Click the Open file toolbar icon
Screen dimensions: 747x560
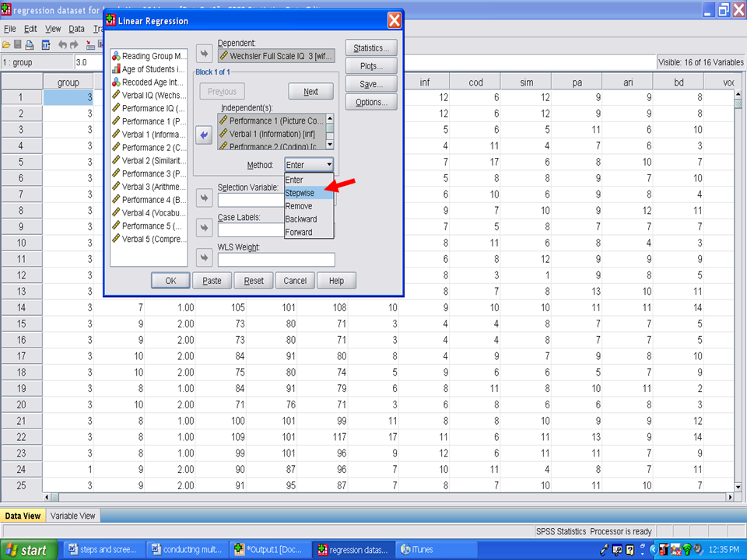(6, 45)
